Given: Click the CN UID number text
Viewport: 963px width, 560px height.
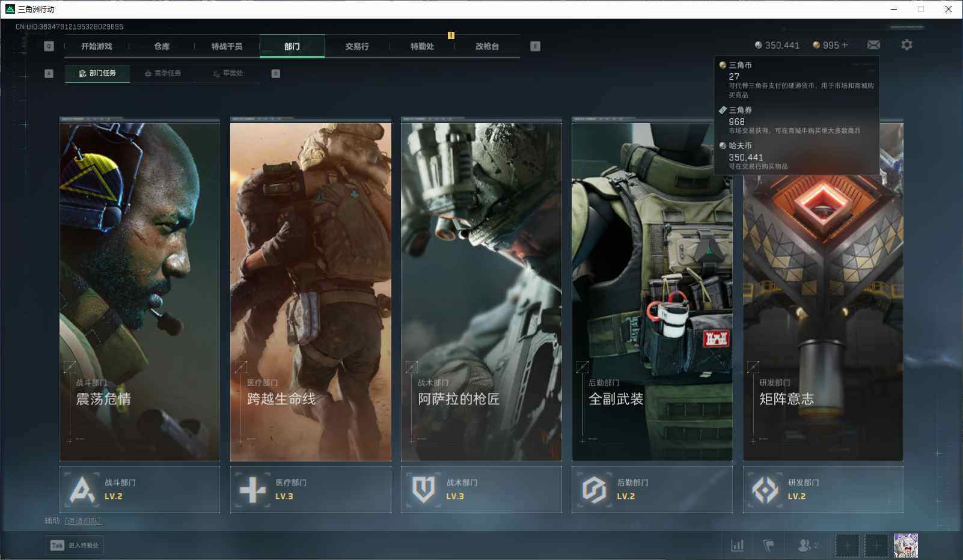Looking at the screenshot, I should coord(69,27).
